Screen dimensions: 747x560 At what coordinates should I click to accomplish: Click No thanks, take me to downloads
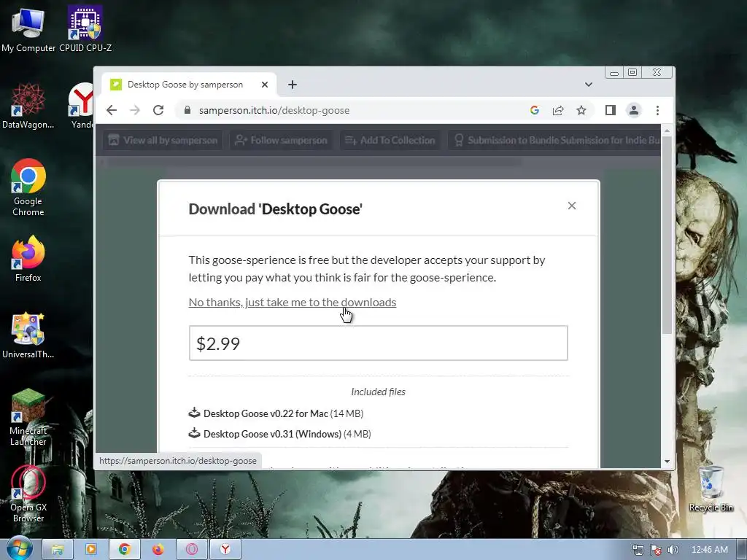(292, 303)
